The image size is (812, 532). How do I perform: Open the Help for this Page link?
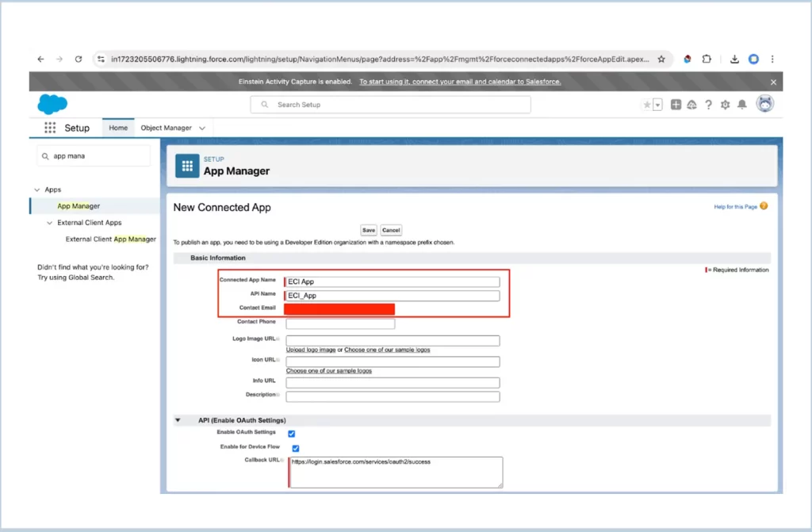(x=735, y=207)
